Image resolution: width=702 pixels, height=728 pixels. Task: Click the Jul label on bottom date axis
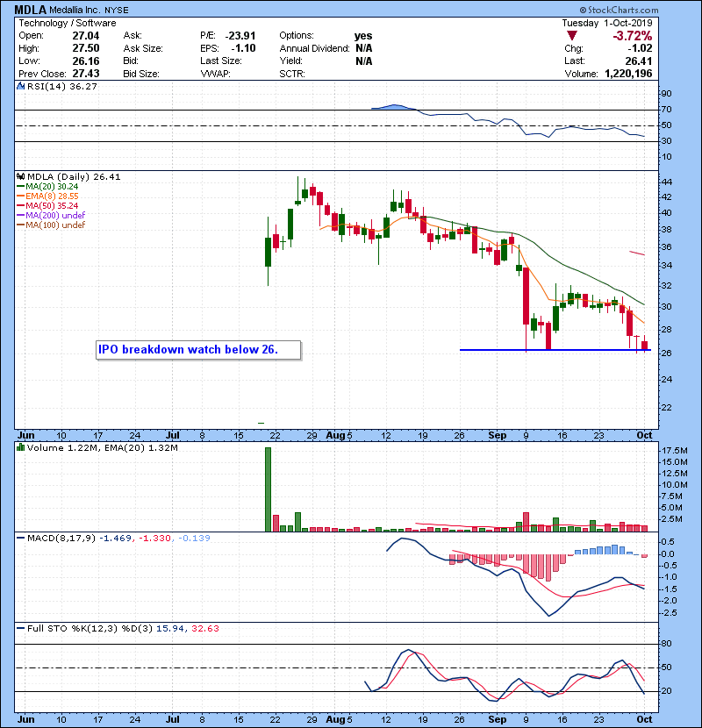tap(172, 719)
